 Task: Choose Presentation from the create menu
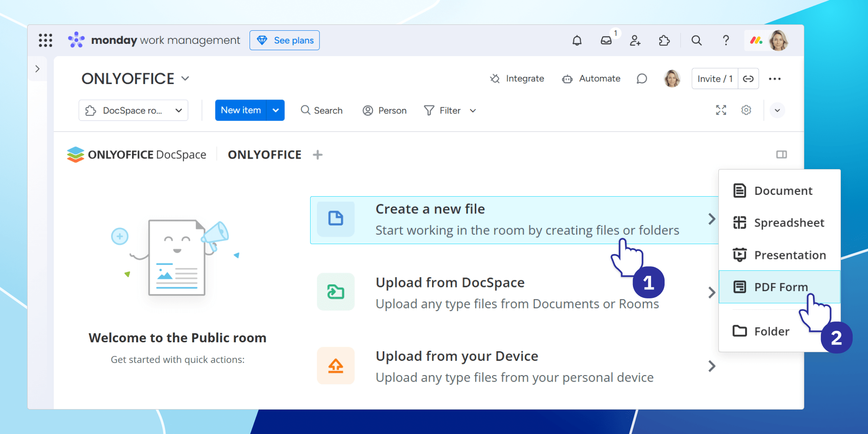tap(779, 255)
